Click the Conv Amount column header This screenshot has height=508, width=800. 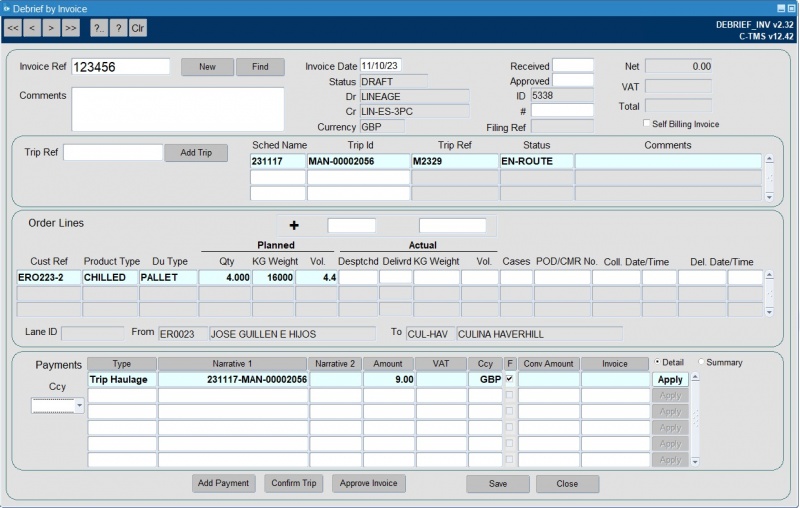click(x=549, y=364)
